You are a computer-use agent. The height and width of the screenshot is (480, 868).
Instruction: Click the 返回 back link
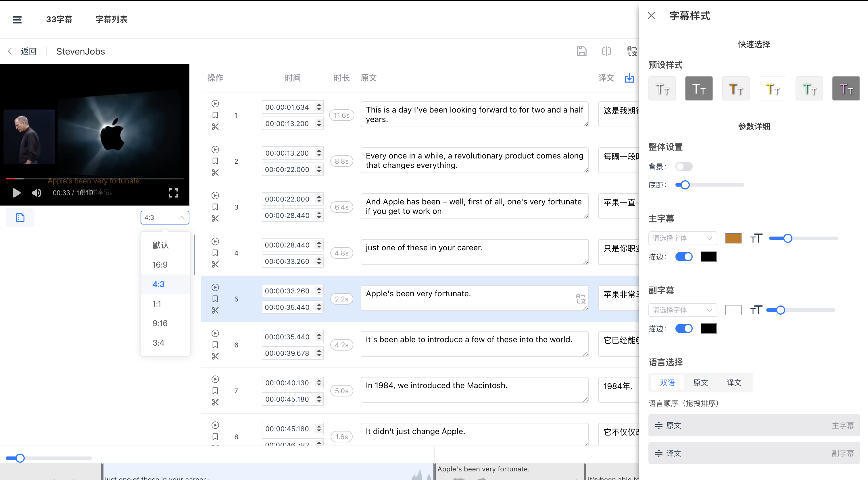28,51
